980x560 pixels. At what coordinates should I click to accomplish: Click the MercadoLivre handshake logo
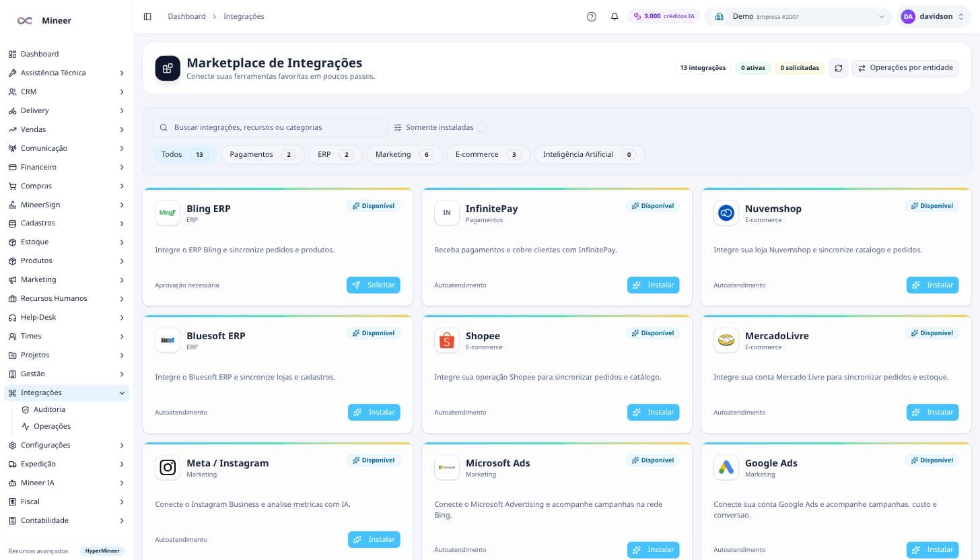726,340
